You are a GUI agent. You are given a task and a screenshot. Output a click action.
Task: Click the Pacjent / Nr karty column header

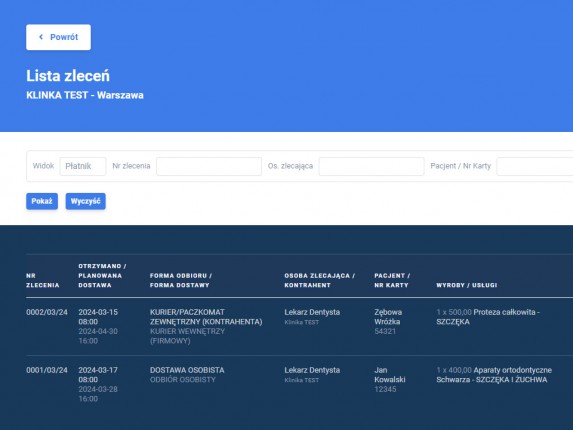(392, 280)
